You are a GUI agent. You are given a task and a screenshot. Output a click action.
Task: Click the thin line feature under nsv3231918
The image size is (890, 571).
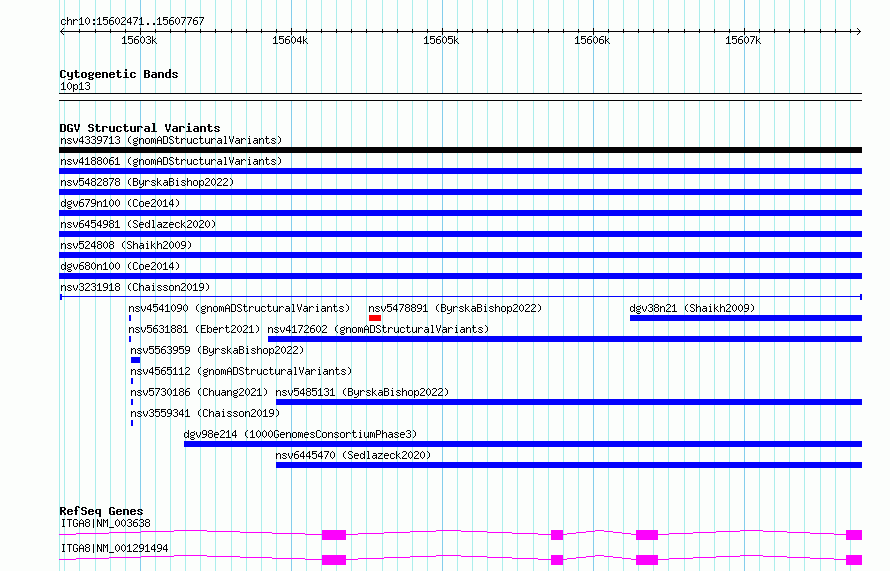(460, 297)
